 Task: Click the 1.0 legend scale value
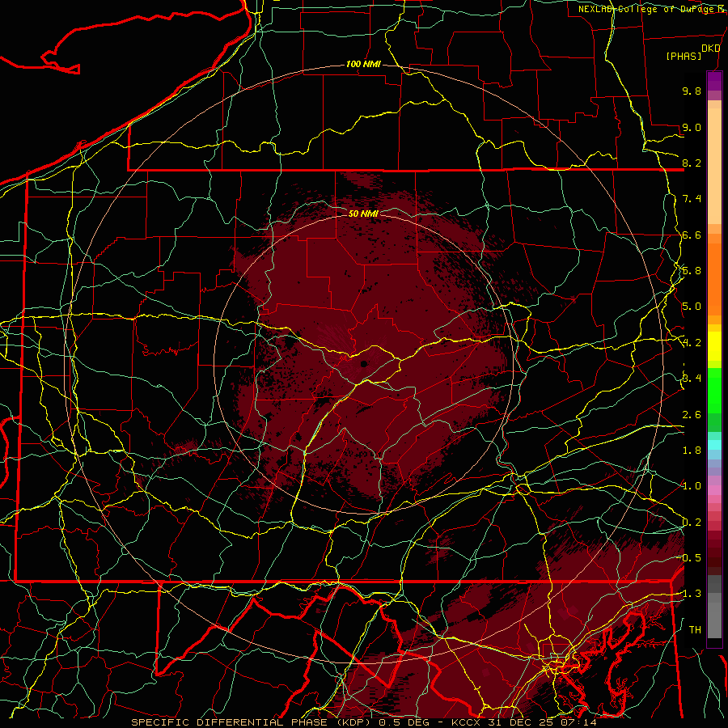[x=692, y=486]
